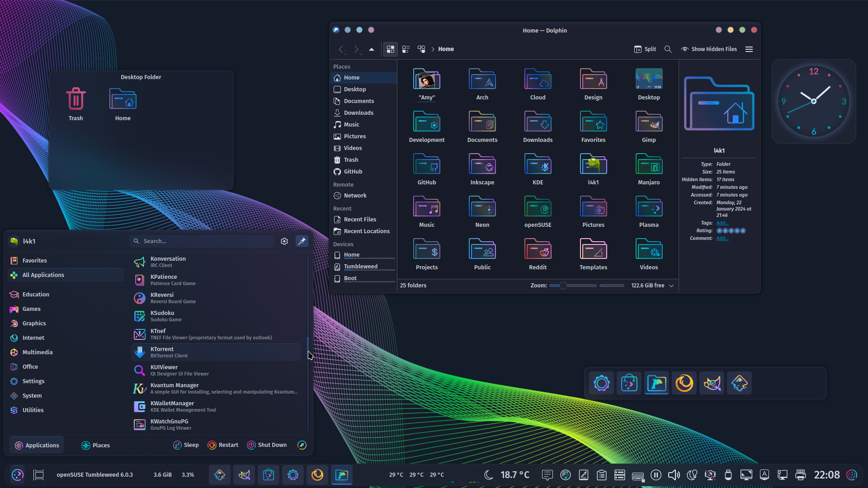Viewport: 868px width, 488px height.
Task: Open the openSUSE folder
Action: 538,212
